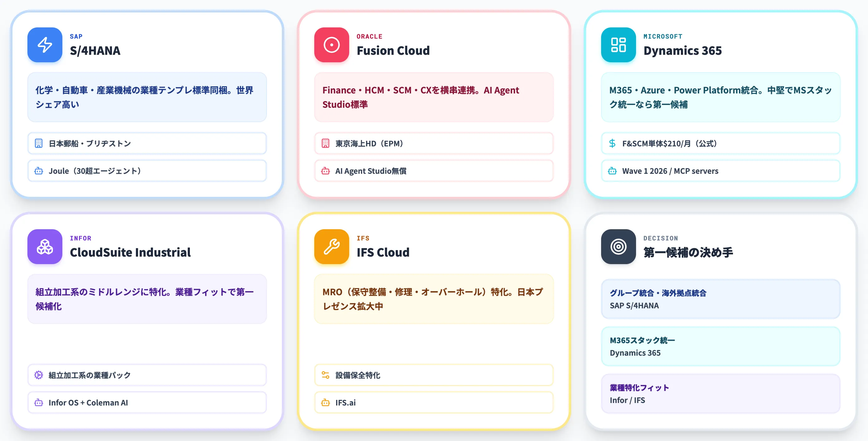Select the Dynamics 365 card title

click(683, 50)
